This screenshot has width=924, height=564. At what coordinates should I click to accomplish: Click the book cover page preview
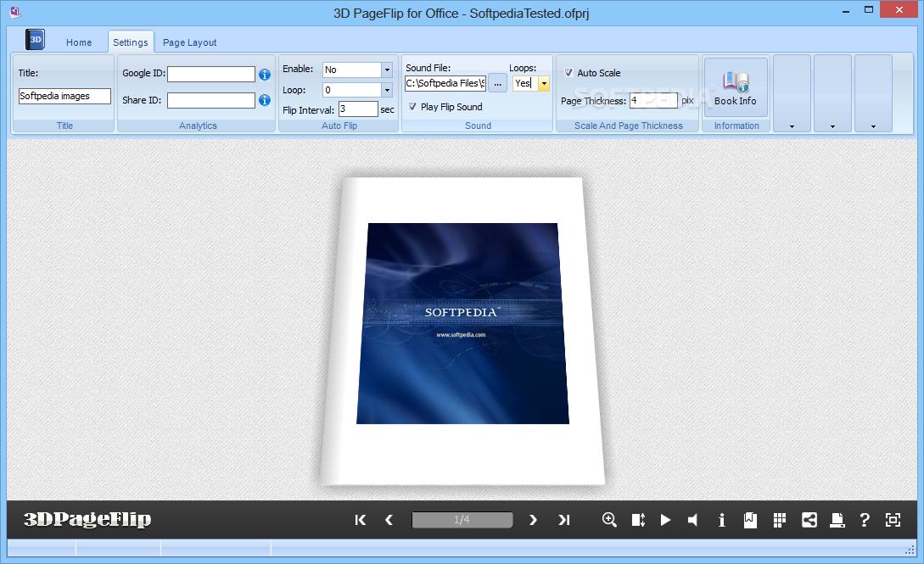click(462, 331)
